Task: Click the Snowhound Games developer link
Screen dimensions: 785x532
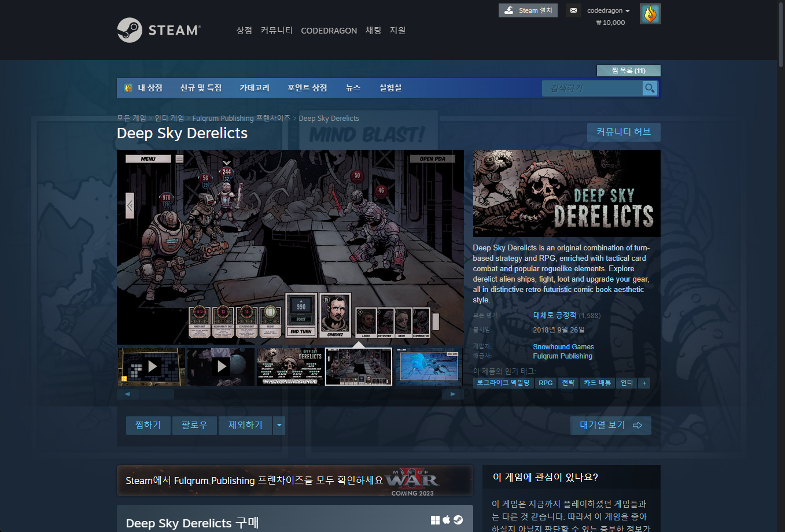Action: pos(563,347)
